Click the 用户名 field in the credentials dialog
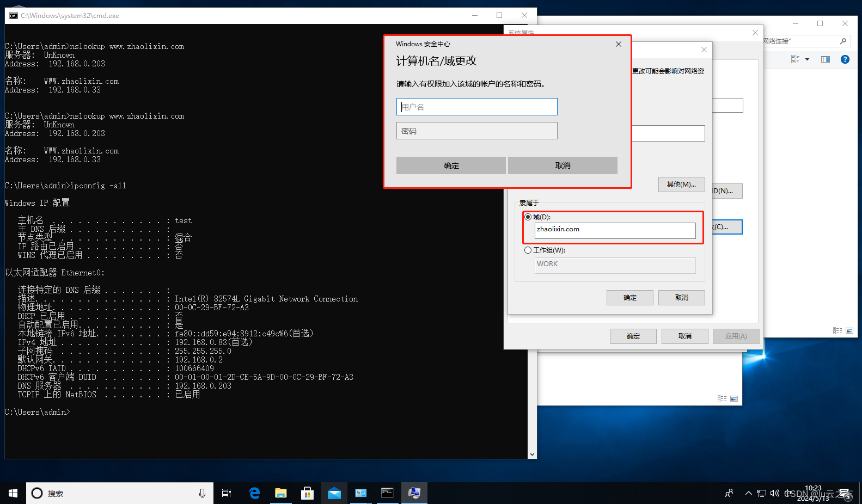The width and height of the screenshot is (862, 504). click(x=476, y=107)
